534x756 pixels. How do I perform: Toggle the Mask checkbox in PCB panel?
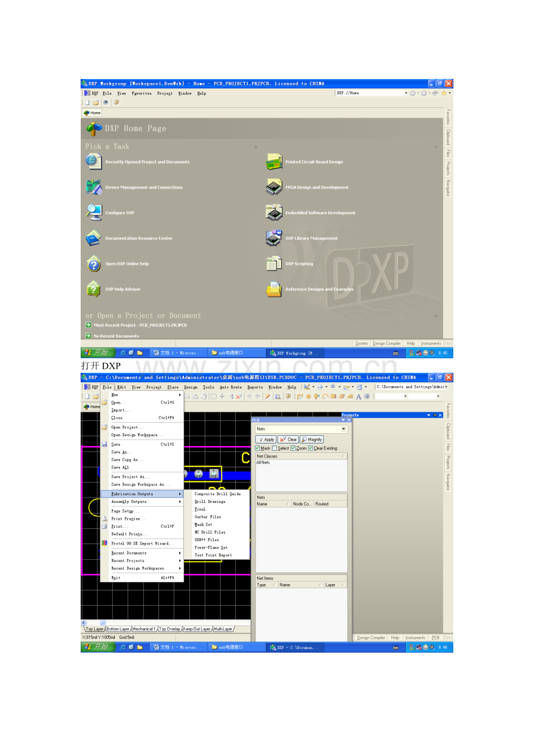(258, 448)
